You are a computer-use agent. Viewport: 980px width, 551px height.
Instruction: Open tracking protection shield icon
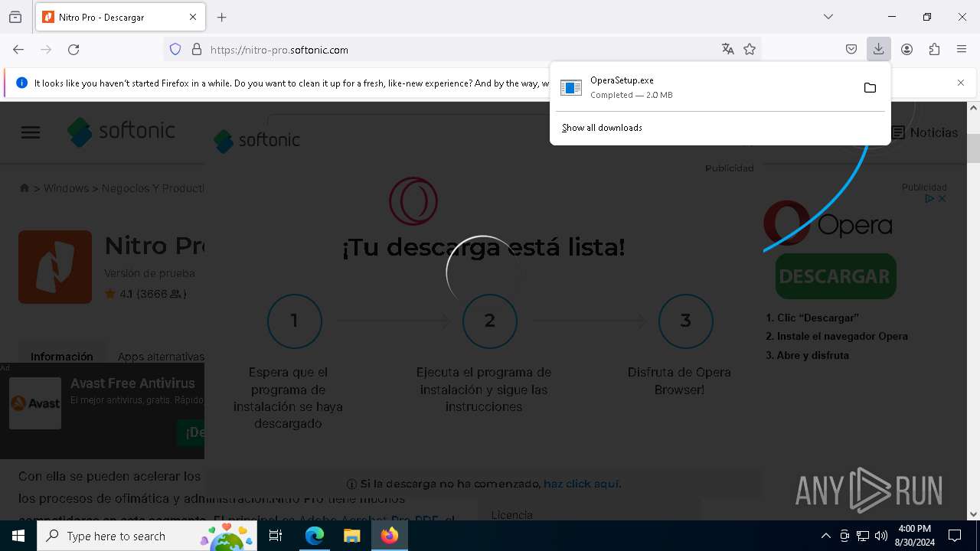(175, 50)
